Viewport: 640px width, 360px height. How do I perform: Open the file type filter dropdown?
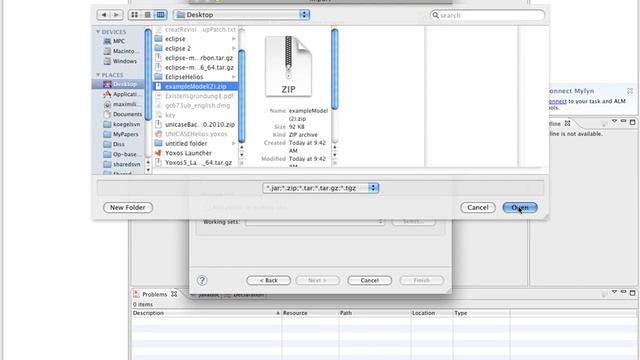320,188
